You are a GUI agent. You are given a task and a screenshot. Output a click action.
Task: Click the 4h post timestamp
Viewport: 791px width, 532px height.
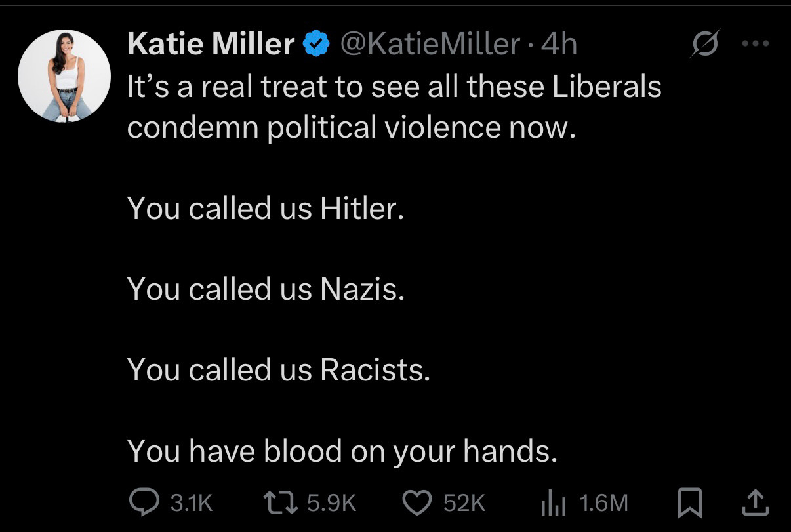coord(561,45)
